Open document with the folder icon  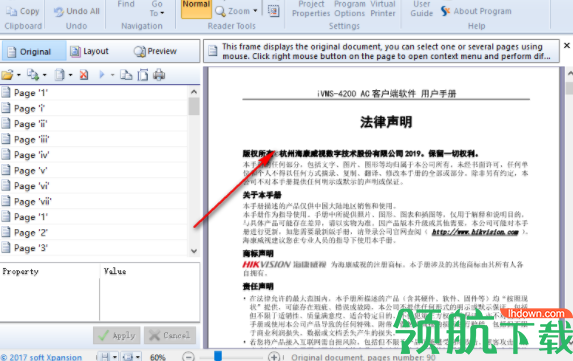tap(7, 75)
